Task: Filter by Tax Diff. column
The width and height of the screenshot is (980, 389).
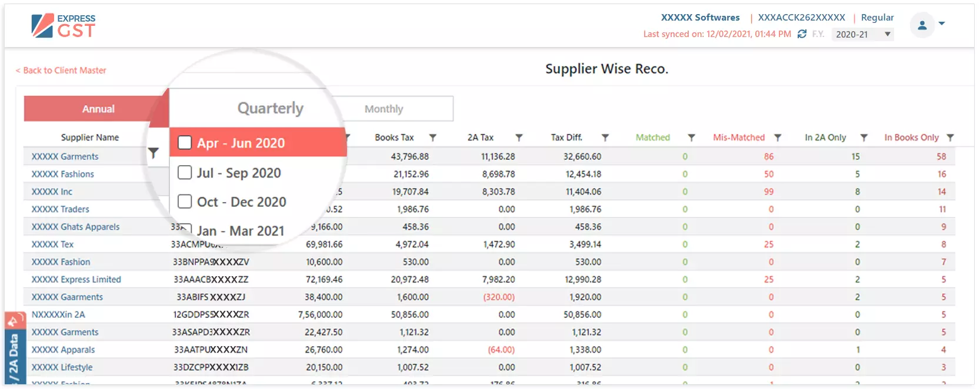Action: coord(605,138)
